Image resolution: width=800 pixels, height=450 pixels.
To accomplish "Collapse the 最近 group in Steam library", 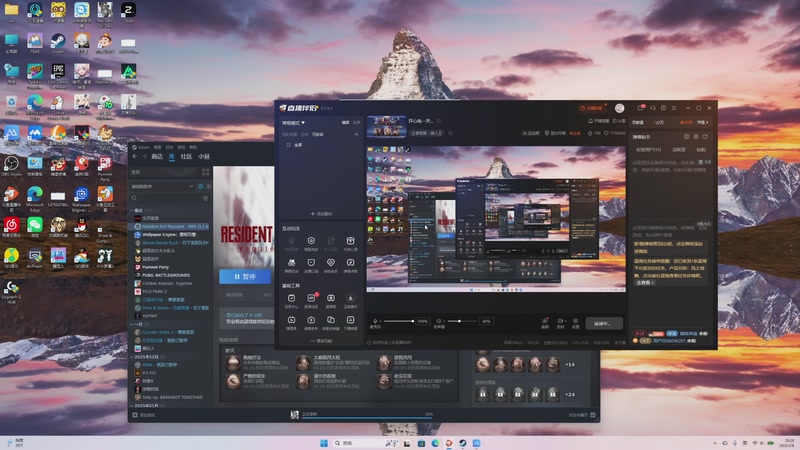I will tap(133, 210).
